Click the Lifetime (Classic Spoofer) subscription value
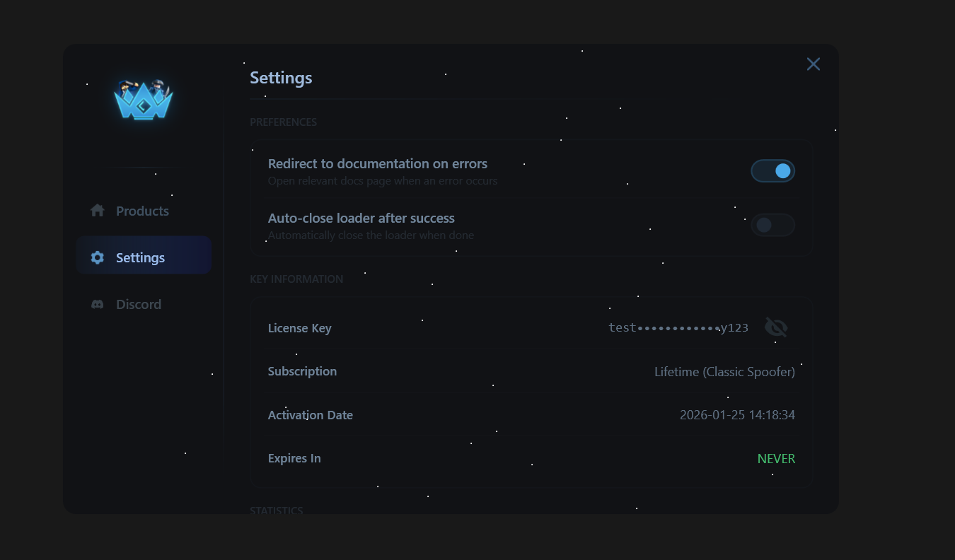Viewport: 955px width, 560px height. pos(724,371)
